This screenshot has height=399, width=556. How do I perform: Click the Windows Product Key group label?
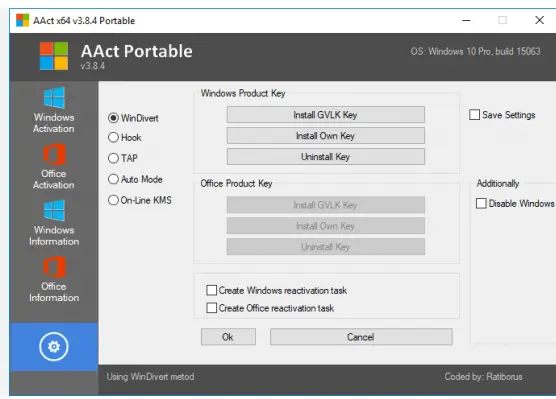(x=243, y=93)
